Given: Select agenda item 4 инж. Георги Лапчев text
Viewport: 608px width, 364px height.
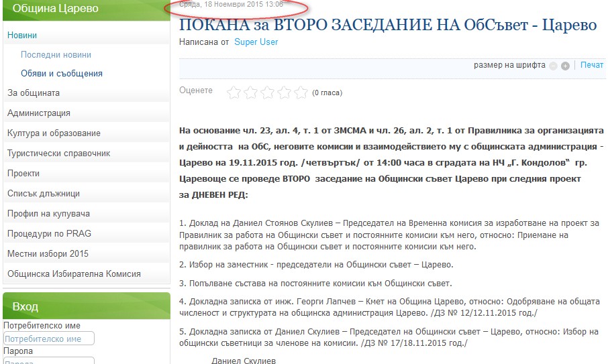Looking at the screenshot, I should point(389,307).
